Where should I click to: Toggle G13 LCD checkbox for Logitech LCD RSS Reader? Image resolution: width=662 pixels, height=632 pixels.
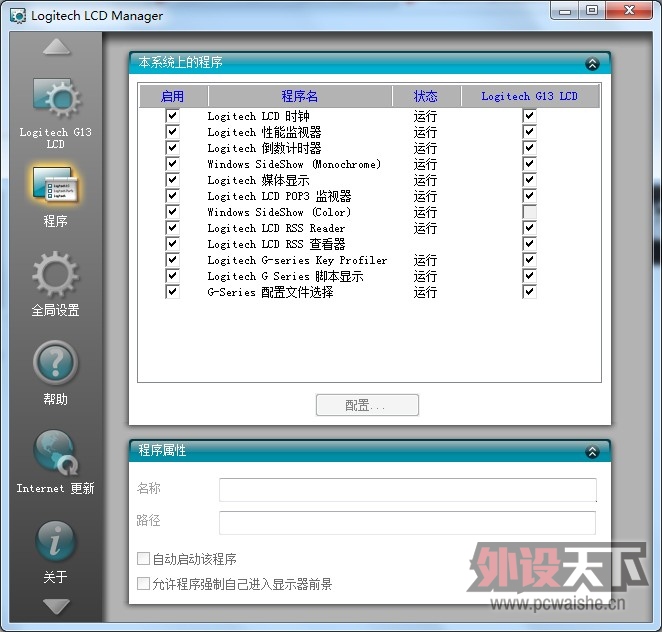529,228
